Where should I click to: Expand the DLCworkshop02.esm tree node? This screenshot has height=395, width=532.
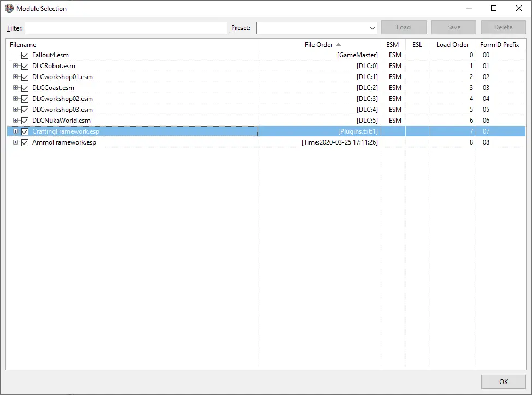[x=16, y=98]
